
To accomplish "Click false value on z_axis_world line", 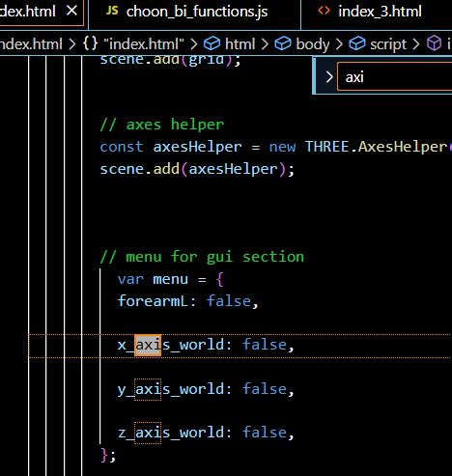I will pos(265,433).
